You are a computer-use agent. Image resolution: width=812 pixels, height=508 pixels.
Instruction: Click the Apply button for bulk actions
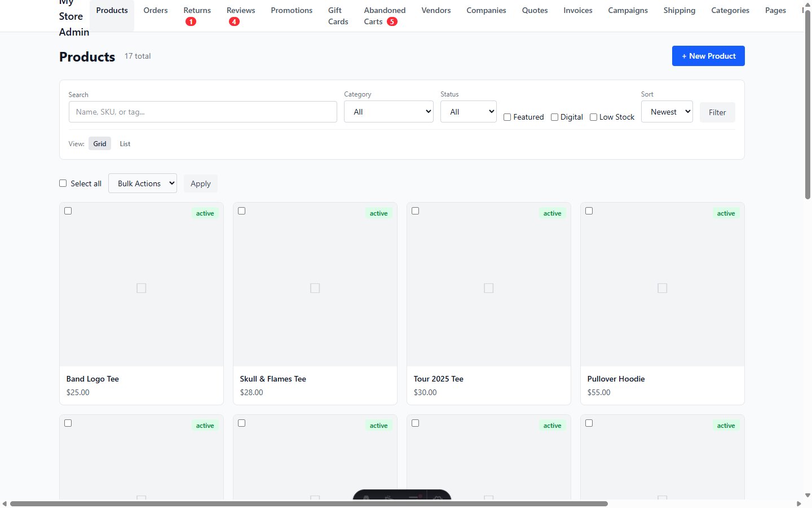click(x=200, y=183)
